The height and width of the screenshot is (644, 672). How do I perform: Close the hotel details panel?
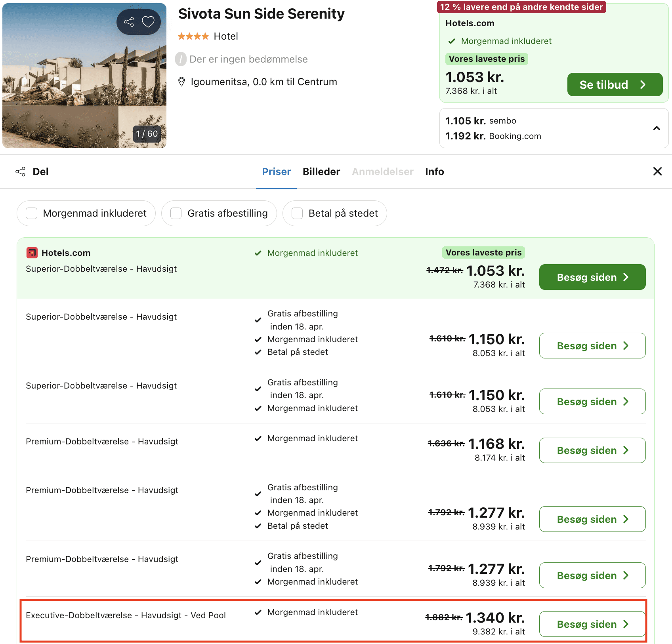[657, 171]
